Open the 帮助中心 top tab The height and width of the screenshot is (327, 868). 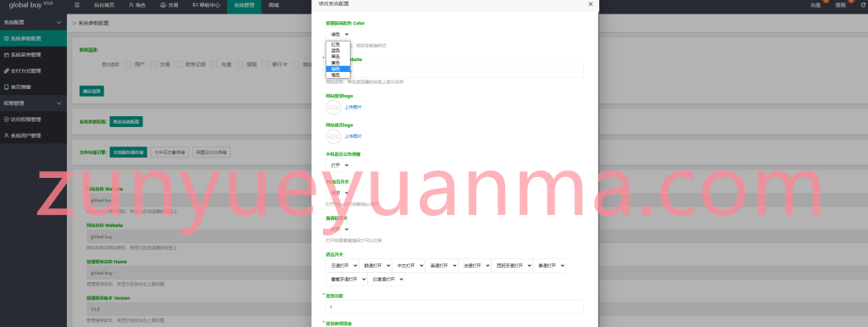206,5
